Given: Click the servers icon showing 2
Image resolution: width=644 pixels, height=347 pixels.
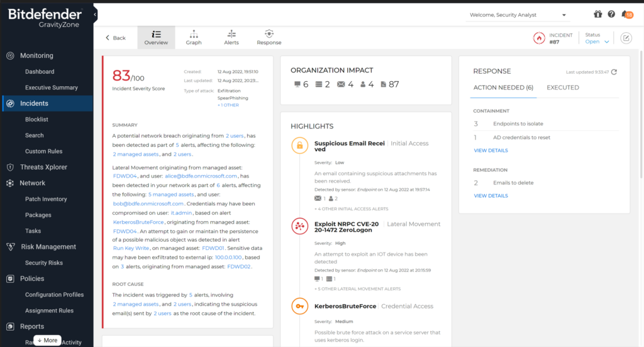Looking at the screenshot, I should 319,84.
